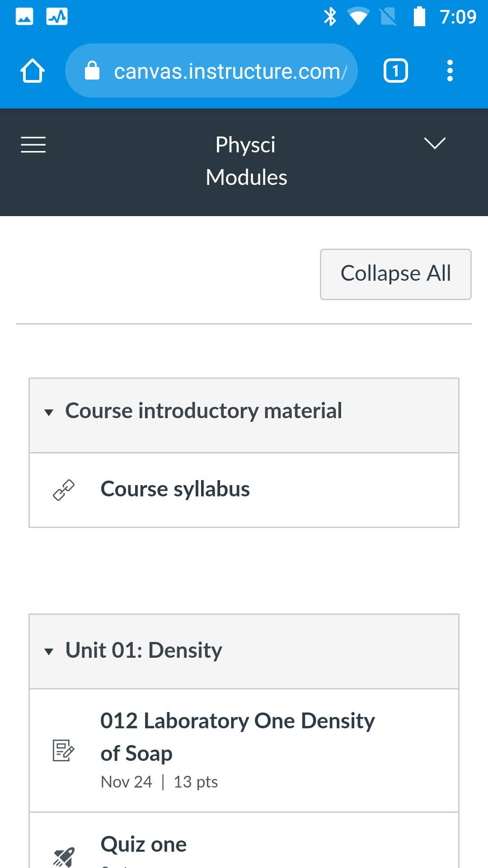Collapse the Unit 01: Density module
488x868 pixels.
pos(49,651)
